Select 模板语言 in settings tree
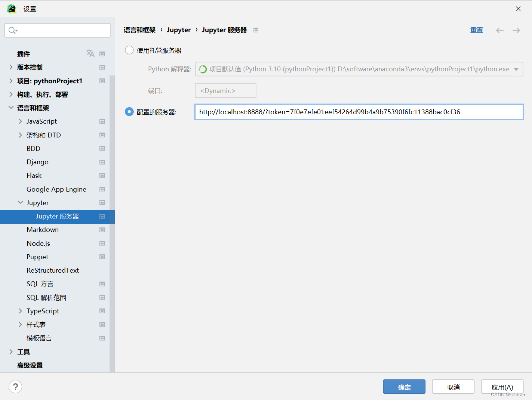The height and width of the screenshot is (400, 532). coord(39,338)
